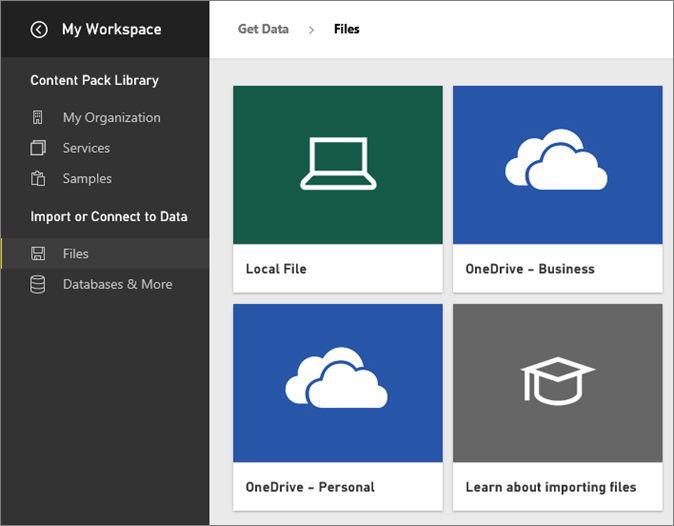674x526 pixels.
Task: Go back to Get Data breadcrumb
Action: point(263,29)
